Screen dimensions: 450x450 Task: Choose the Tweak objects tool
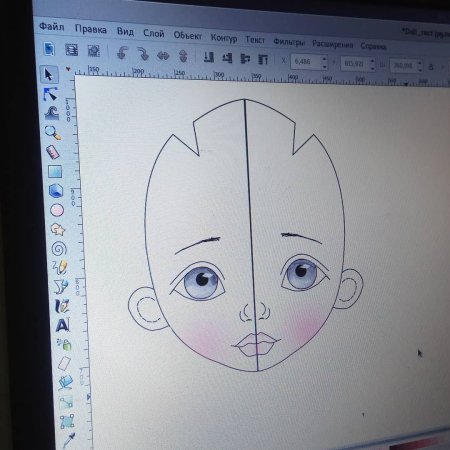click(52, 113)
